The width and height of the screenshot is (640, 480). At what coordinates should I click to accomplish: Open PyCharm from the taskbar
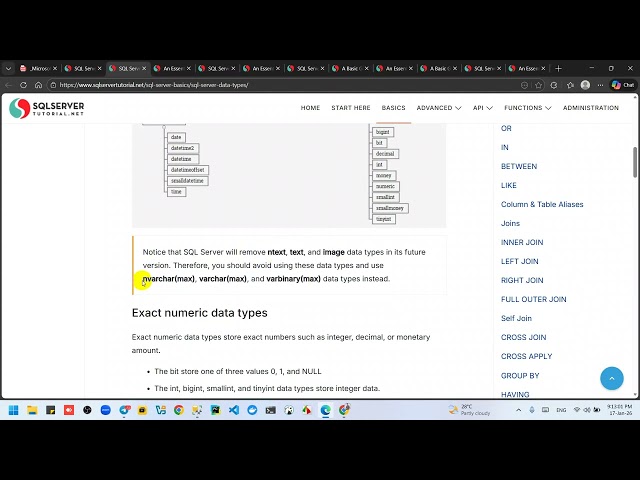tap(216, 410)
